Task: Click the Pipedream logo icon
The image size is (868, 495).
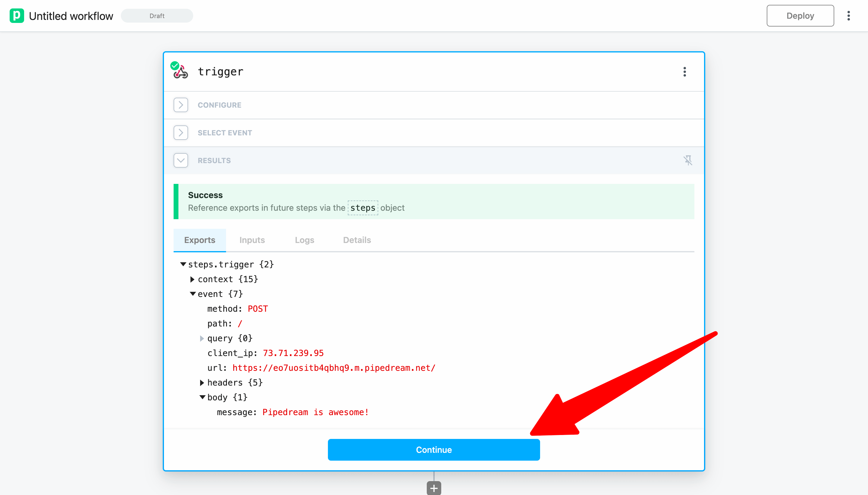Action: [x=17, y=16]
